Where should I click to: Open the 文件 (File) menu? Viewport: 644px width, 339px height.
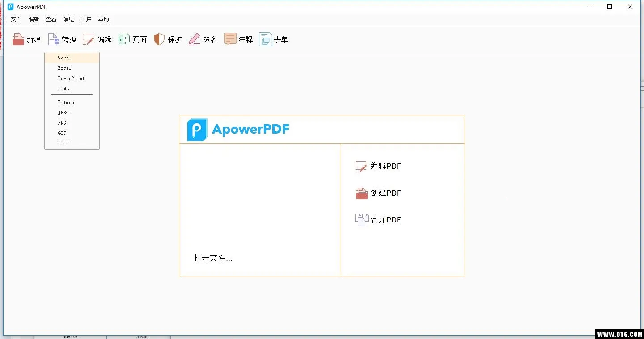[16, 19]
